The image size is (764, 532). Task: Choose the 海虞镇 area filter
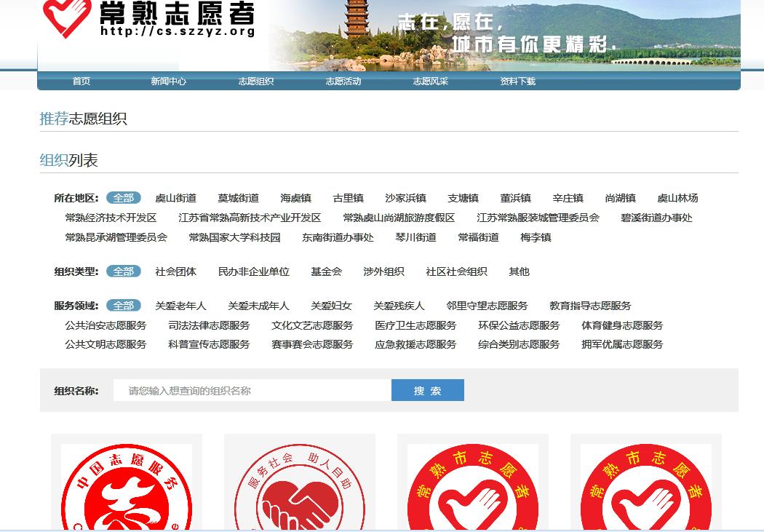295,198
